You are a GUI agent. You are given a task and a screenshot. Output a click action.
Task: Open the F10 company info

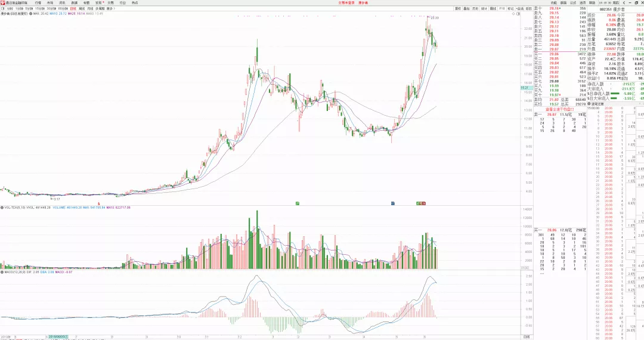click(x=502, y=8)
